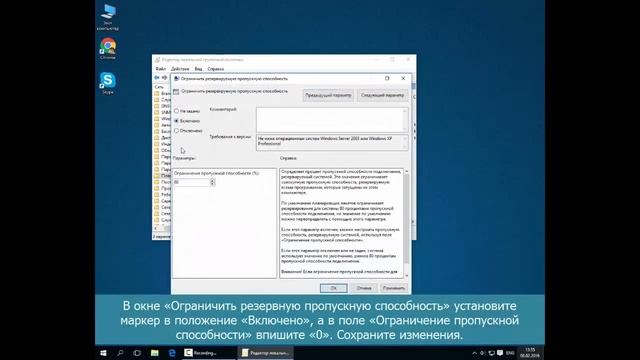
Task: Click the ENG language indicator
Action: click(x=510, y=353)
